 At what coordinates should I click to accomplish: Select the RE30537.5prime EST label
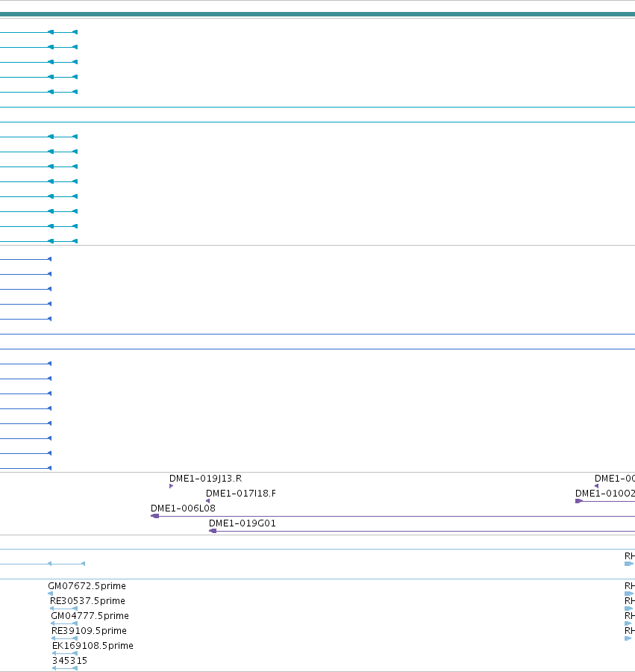87,601
